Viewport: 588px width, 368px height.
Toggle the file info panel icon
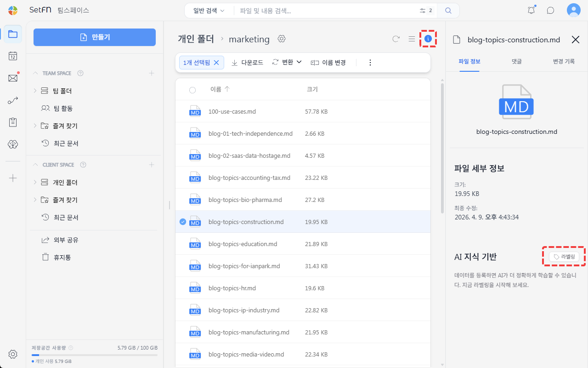(428, 39)
